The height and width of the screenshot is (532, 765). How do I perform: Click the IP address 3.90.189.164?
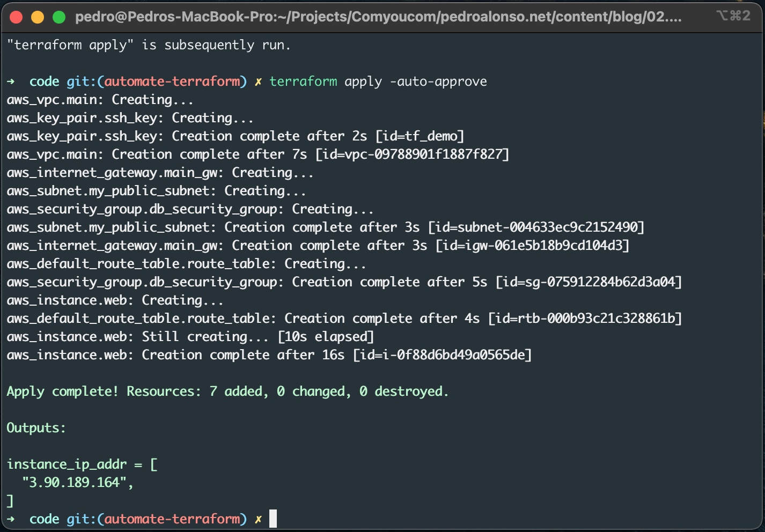pos(74,483)
